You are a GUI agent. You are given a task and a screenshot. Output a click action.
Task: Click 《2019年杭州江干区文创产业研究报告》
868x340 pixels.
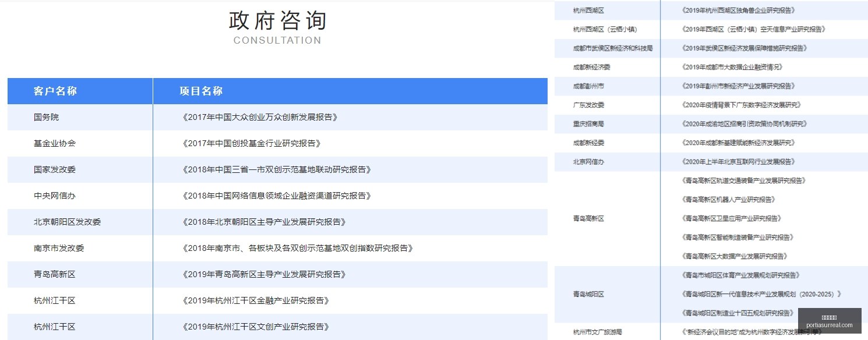[256, 327]
